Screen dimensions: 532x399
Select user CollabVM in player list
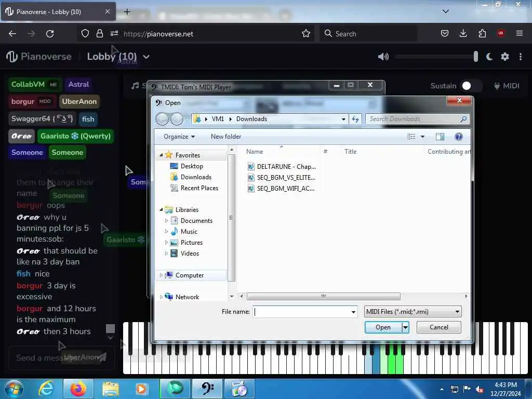[x=35, y=85]
